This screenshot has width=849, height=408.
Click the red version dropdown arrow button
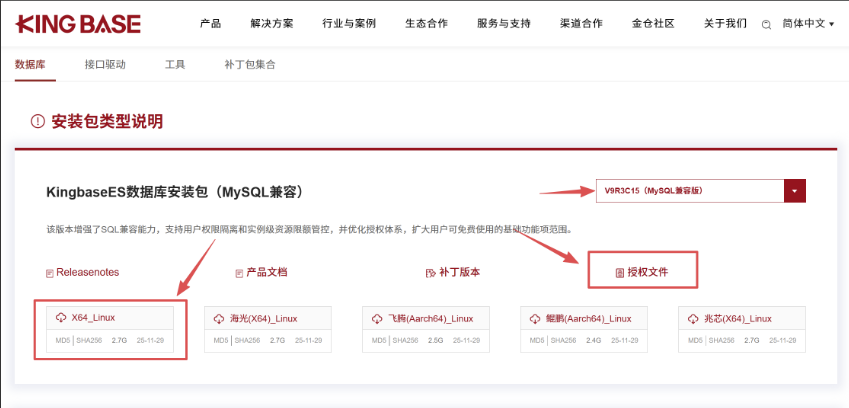click(x=794, y=191)
